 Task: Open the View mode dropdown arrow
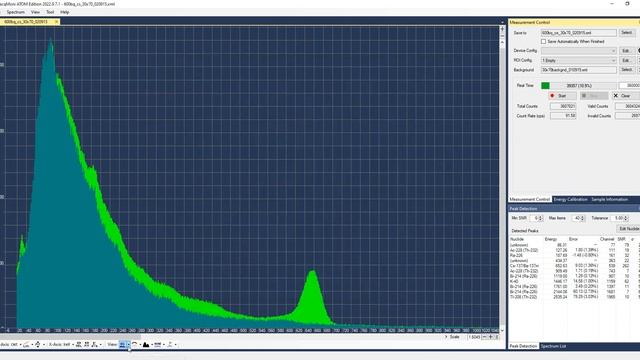(x=129, y=345)
